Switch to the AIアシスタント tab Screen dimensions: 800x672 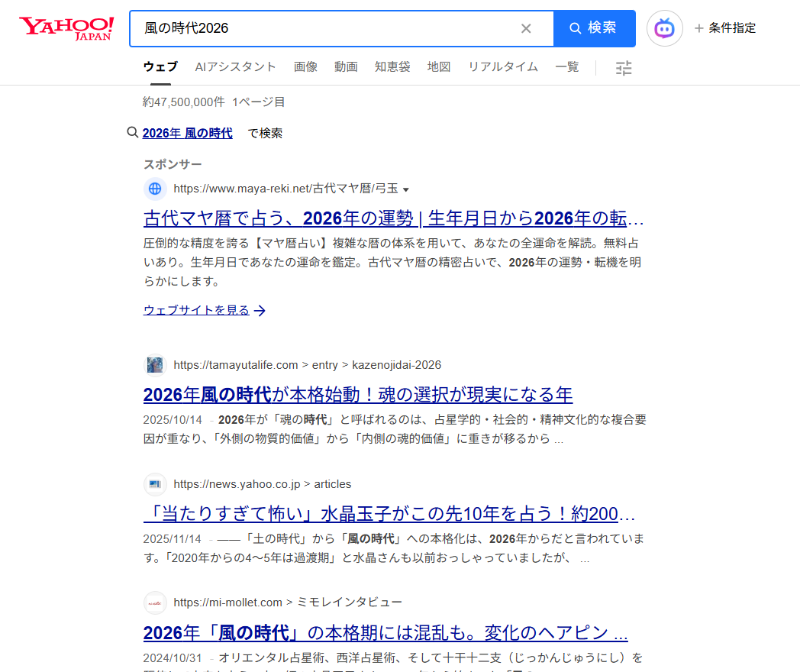235,67
